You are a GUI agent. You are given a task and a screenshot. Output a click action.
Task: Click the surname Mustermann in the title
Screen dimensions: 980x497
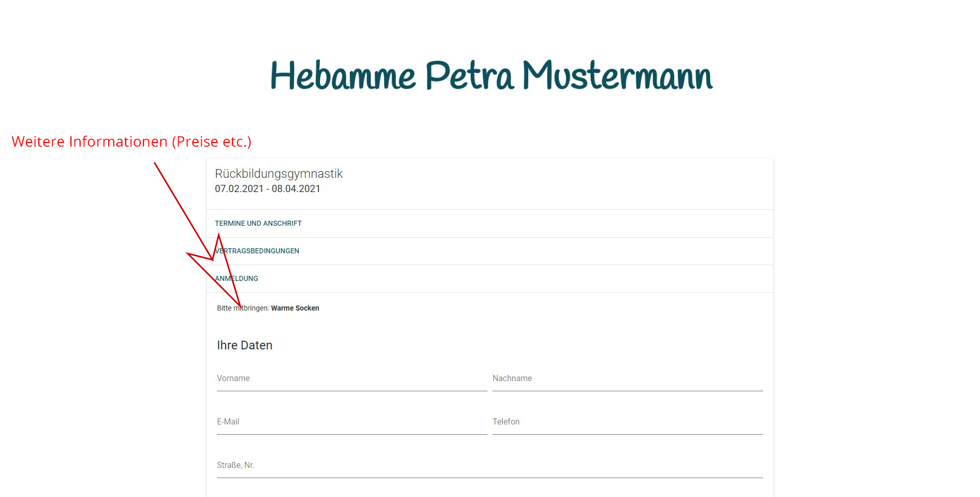617,76
